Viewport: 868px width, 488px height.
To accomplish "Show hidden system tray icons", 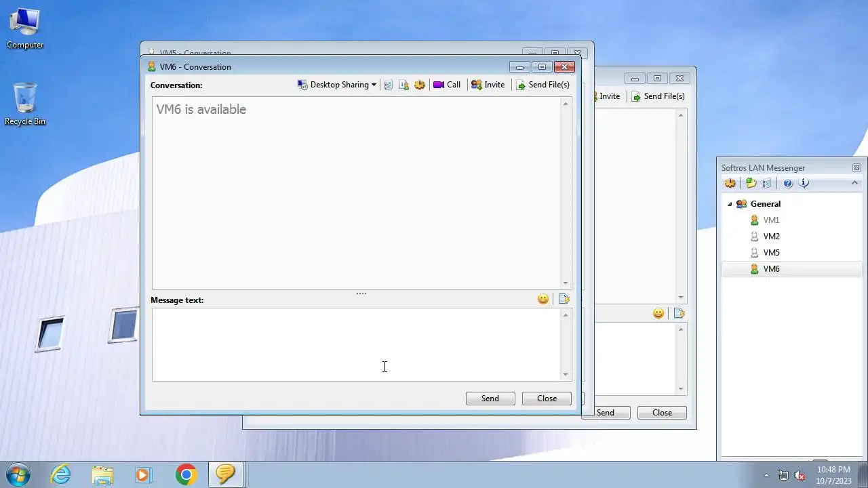I will pyautogui.click(x=767, y=475).
